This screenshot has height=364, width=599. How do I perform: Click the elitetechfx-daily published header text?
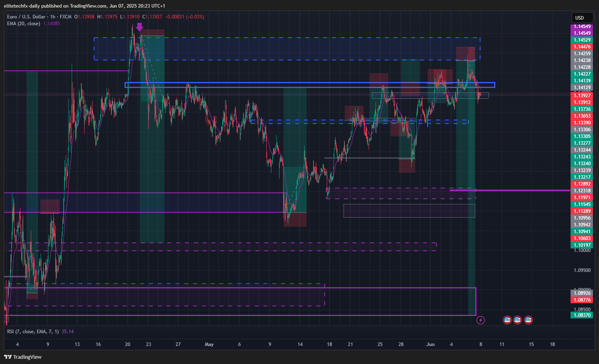tap(84, 6)
